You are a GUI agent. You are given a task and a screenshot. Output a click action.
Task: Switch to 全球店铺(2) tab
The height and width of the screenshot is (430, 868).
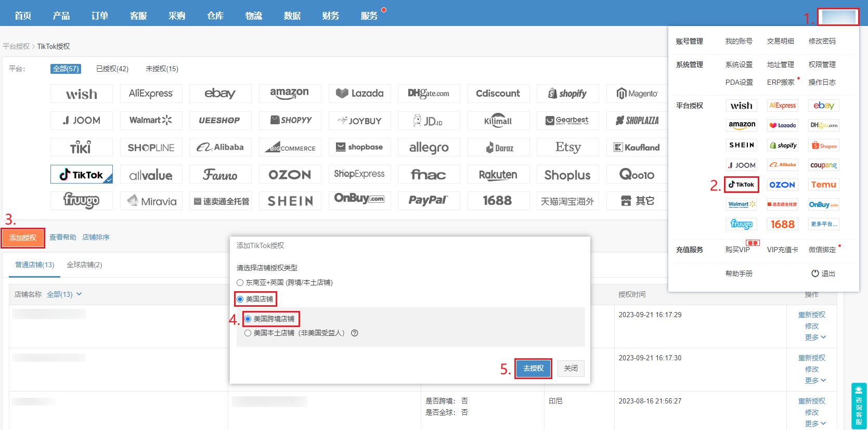[x=84, y=265]
